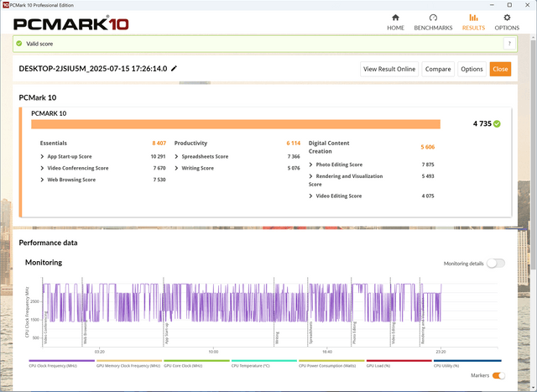This screenshot has width=537, height=392.
Task: Open the Home tab house icon
Action: tap(395, 18)
